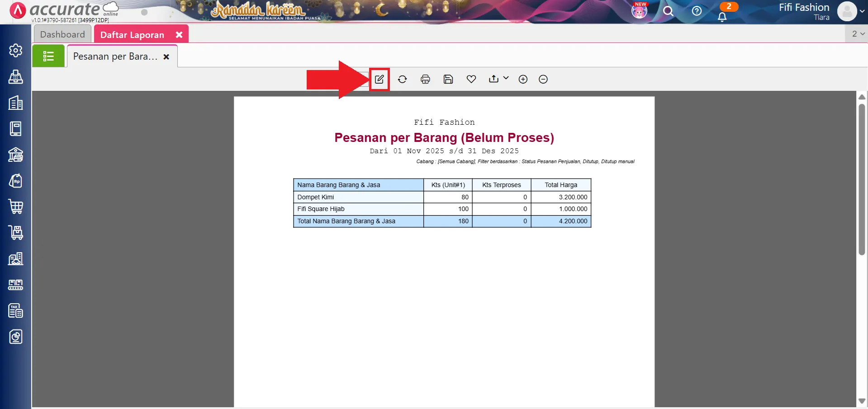Viewport: 868px width, 409px height.
Task: Select the Pesanan per Barang report tab
Action: pyautogui.click(x=115, y=56)
